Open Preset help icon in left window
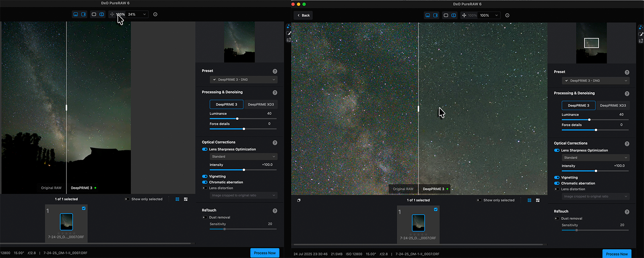 pyautogui.click(x=275, y=71)
